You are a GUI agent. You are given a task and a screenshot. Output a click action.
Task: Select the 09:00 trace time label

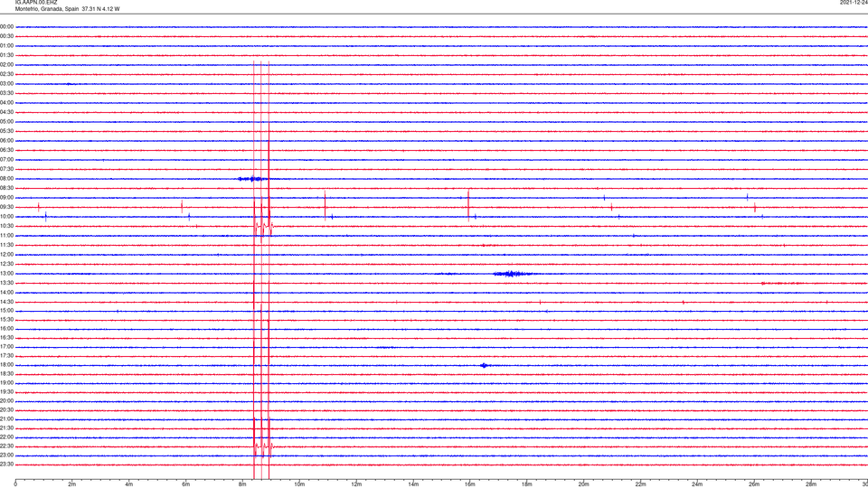click(x=7, y=198)
